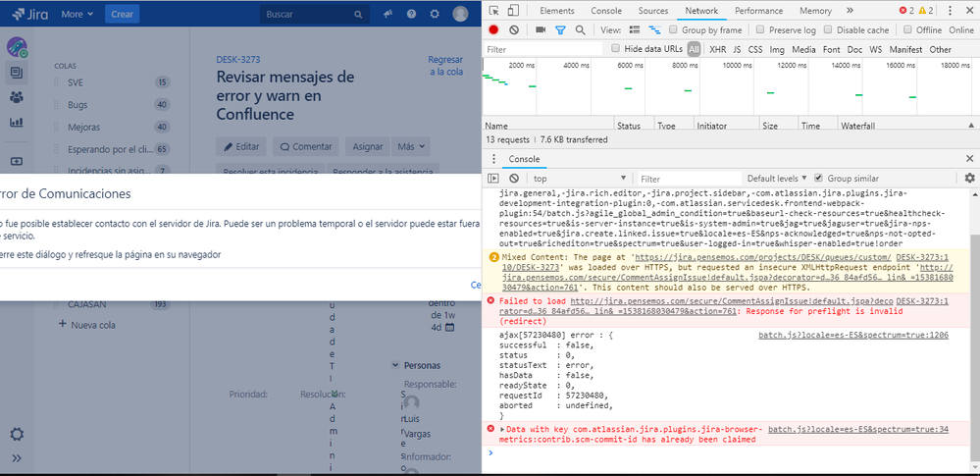This screenshot has height=476, width=980.
Task: Enable Preserve log checkbox
Action: [x=760, y=29]
